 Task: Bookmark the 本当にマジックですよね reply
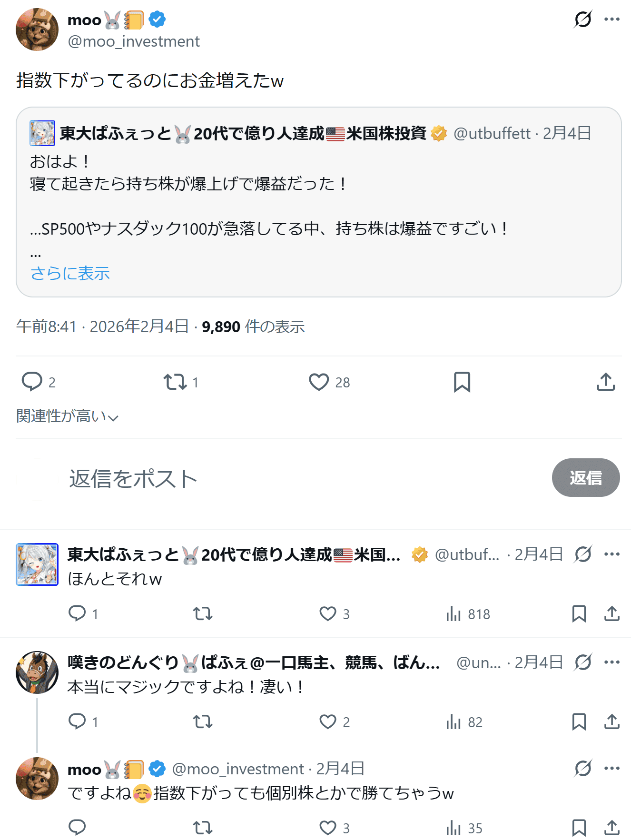(579, 721)
